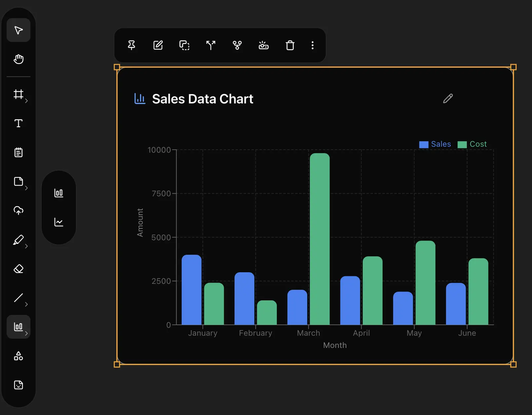Expand the frame tool options chevron
Image resolution: width=532 pixels, height=415 pixels.
(x=26, y=101)
